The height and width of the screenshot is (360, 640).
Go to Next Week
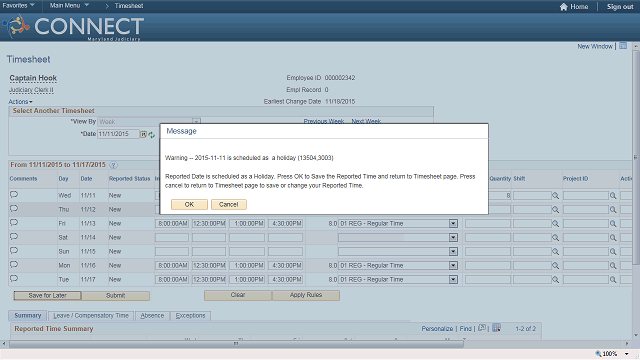366,121
